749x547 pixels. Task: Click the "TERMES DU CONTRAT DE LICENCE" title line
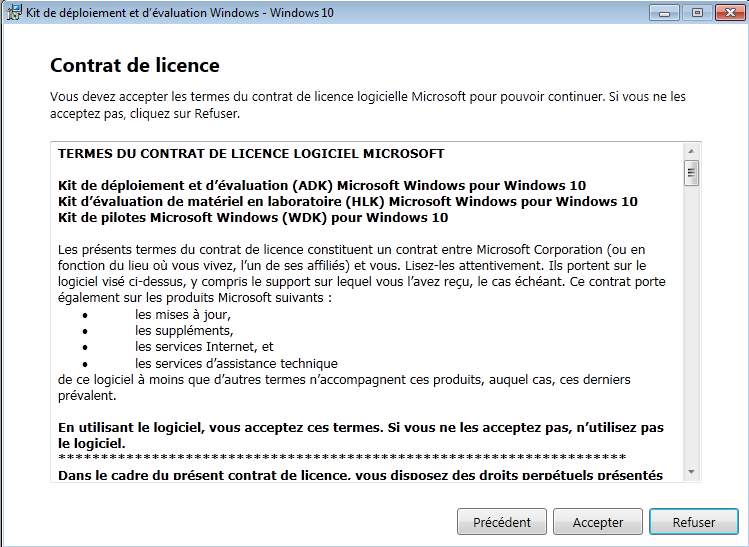[x=251, y=154]
